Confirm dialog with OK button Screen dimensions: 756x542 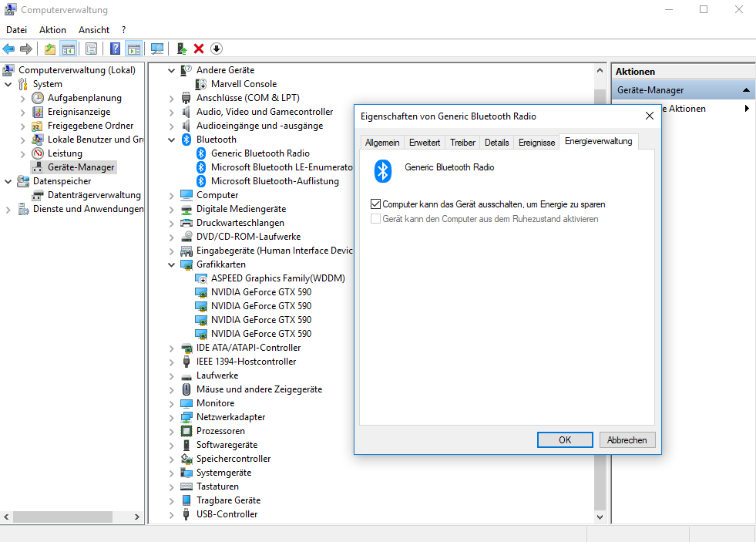[565, 439]
